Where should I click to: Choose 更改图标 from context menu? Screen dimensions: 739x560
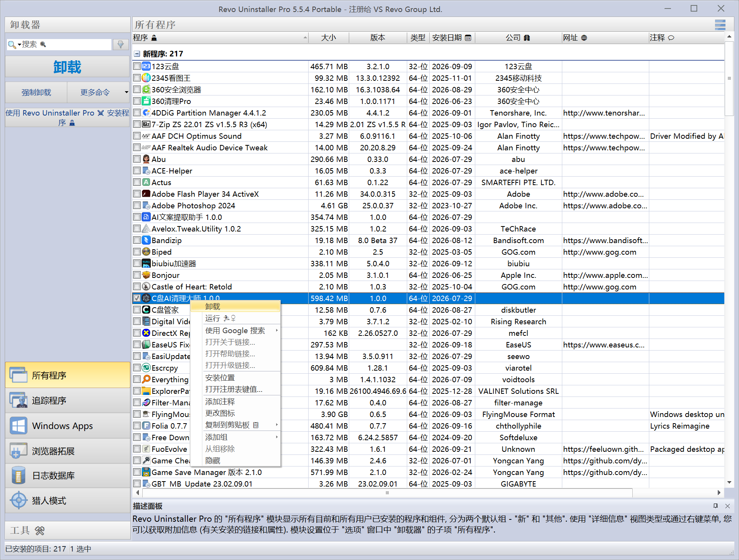(236, 413)
